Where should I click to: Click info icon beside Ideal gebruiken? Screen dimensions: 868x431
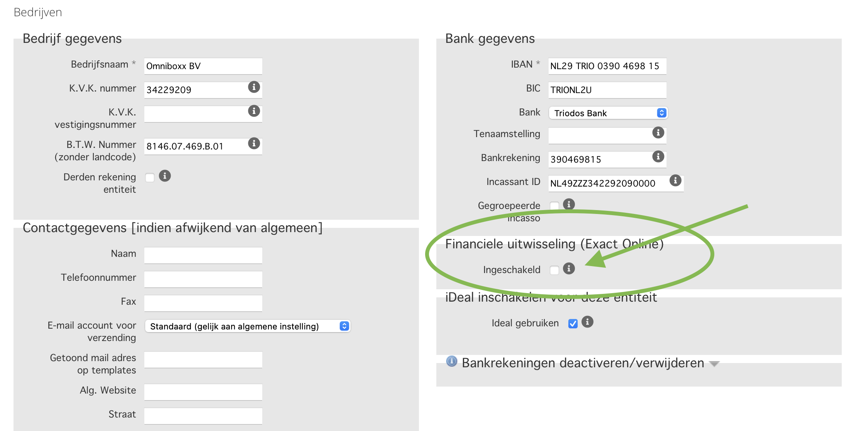coord(587,322)
